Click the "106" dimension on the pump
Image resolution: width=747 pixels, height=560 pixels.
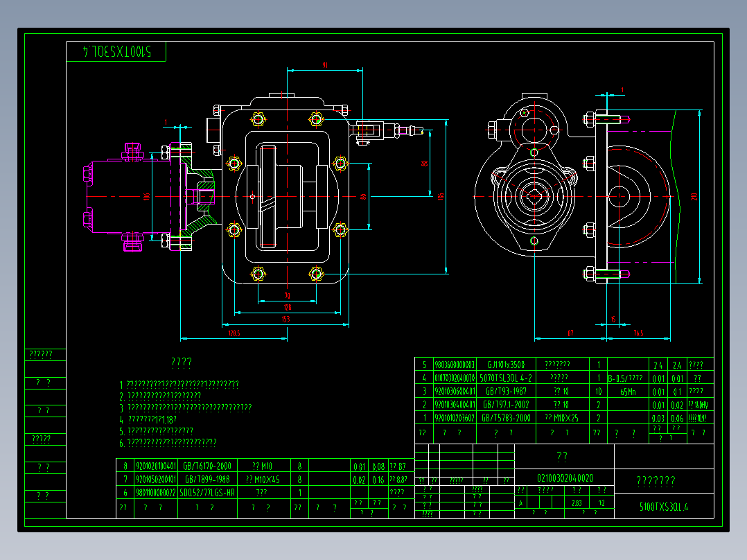click(146, 196)
